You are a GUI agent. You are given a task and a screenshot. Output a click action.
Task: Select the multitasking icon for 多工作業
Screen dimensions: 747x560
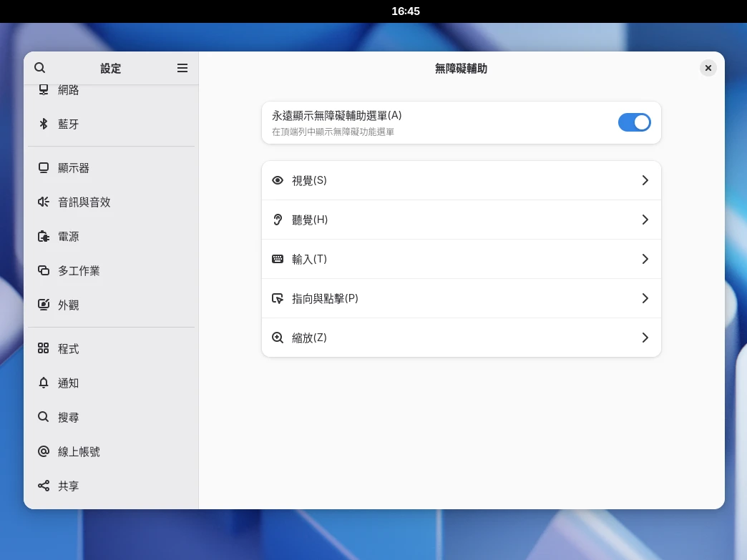coord(44,271)
